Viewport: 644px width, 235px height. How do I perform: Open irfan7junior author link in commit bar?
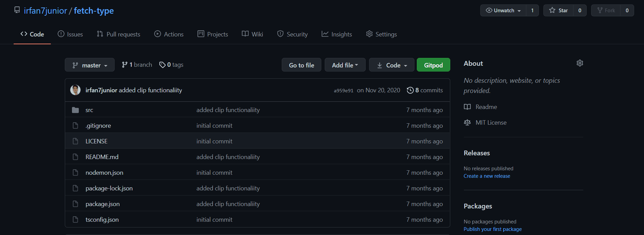(x=101, y=90)
